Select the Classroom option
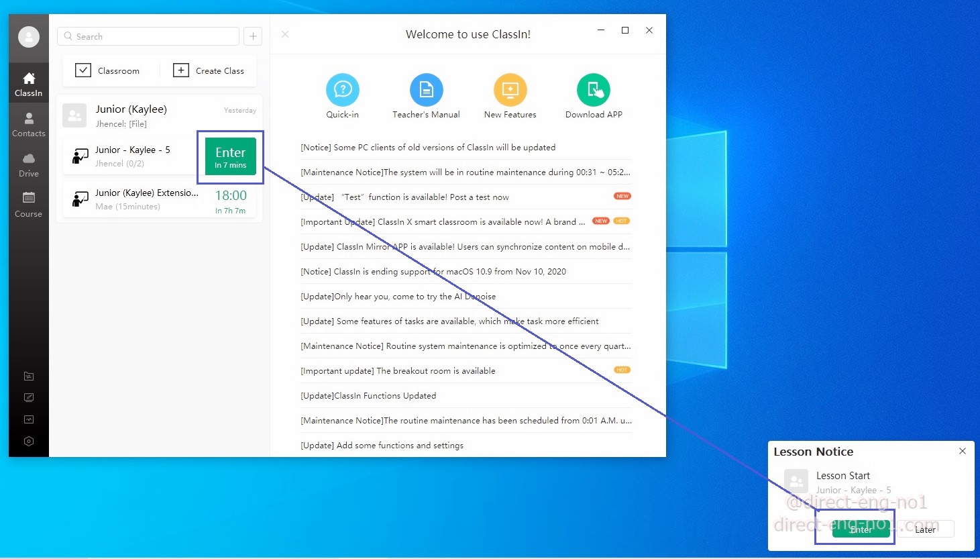The width and height of the screenshot is (980, 559). point(108,70)
